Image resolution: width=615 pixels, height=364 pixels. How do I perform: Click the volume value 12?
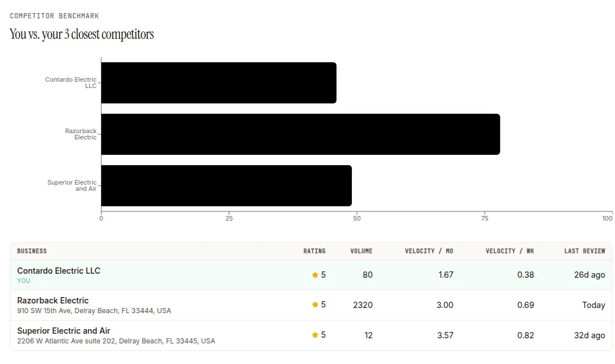[368, 335]
